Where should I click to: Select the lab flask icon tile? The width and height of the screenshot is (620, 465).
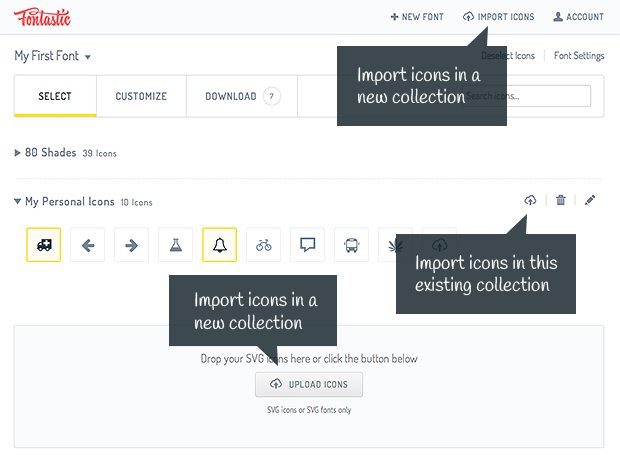[x=176, y=245]
